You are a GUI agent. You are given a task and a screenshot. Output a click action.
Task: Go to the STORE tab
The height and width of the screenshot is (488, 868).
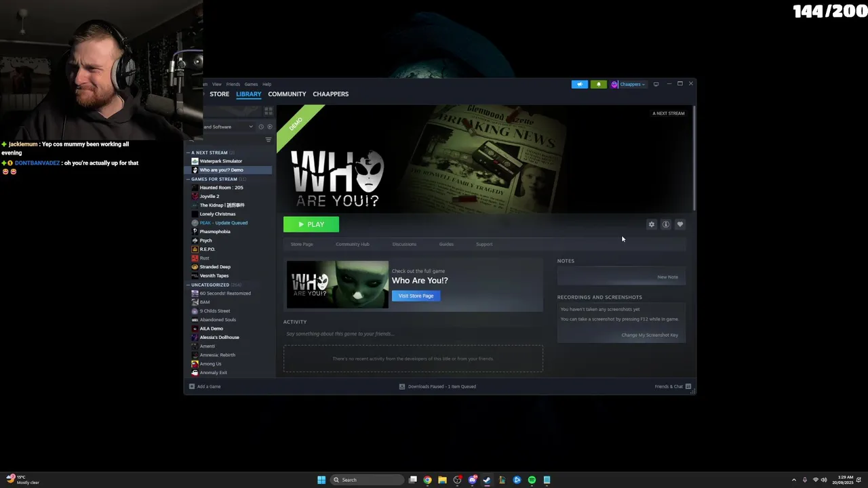pos(220,94)
